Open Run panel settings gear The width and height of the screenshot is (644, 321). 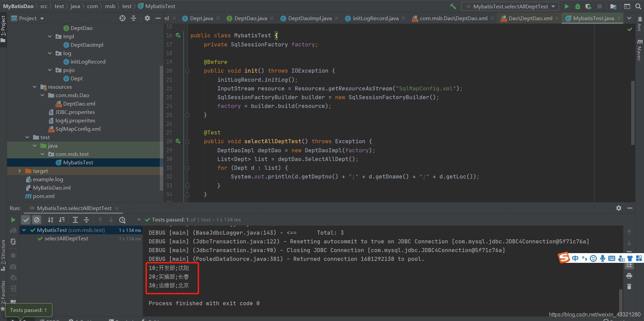point(619,208)
